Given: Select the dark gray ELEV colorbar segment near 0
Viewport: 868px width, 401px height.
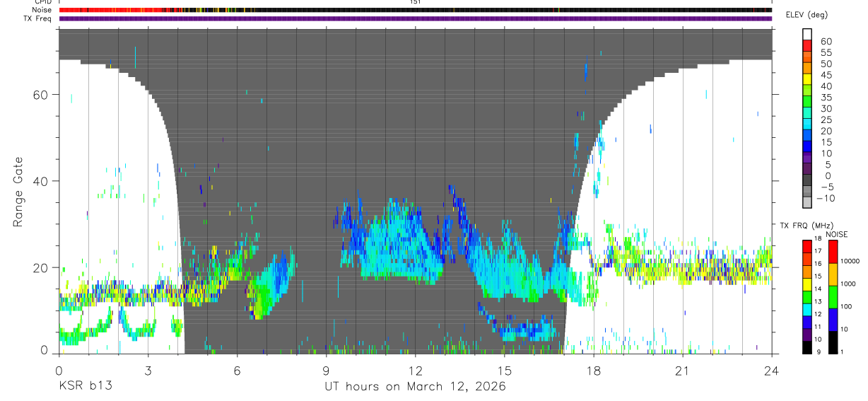Looking at the screenshot, I should pos(807,180).
